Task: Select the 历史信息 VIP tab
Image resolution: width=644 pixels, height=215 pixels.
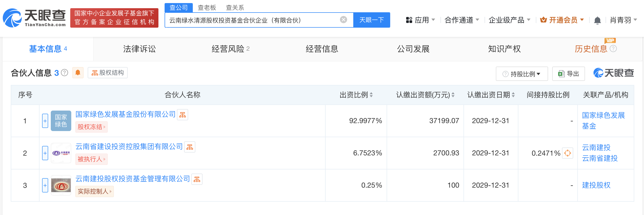Action: (591, 49)
